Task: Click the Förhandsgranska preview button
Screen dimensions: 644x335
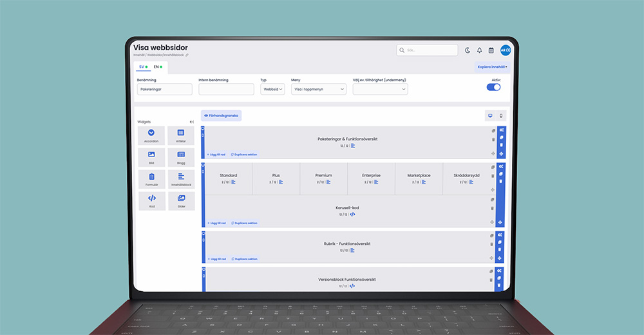Action: coord(221,116)
